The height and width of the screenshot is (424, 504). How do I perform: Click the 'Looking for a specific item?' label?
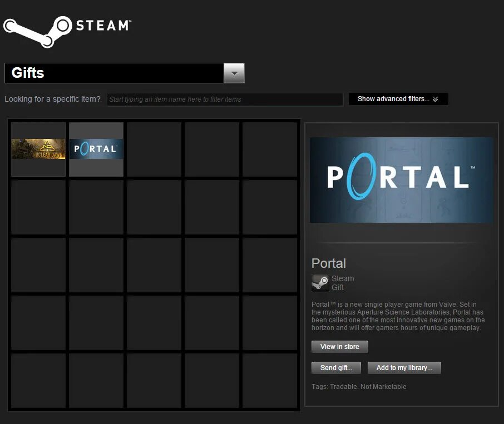(52, 99)
